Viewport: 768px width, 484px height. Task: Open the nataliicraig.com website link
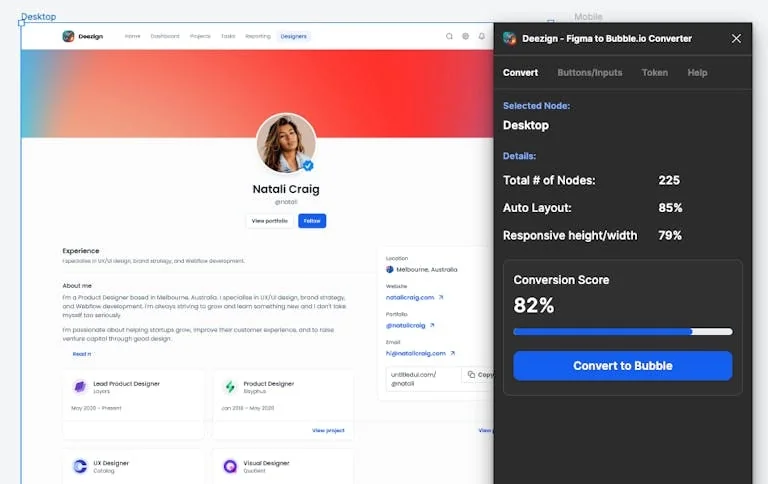[x=411, y=297]
